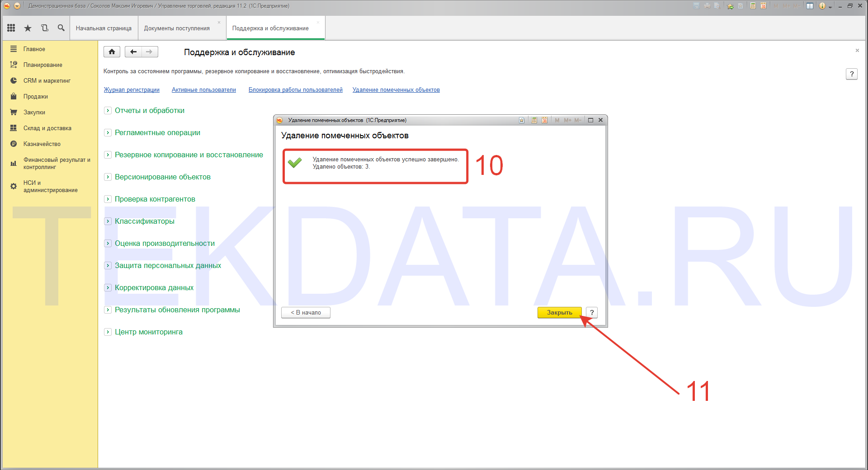The height and width of the screenshot is (470, 868).
Task: Open the sections menu grid icon
Action: coord(11,28)
